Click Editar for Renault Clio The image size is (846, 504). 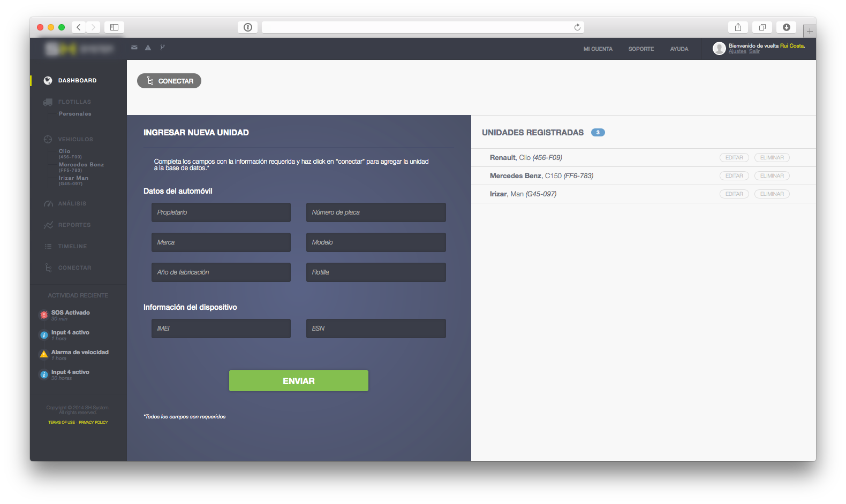(734, 158)
